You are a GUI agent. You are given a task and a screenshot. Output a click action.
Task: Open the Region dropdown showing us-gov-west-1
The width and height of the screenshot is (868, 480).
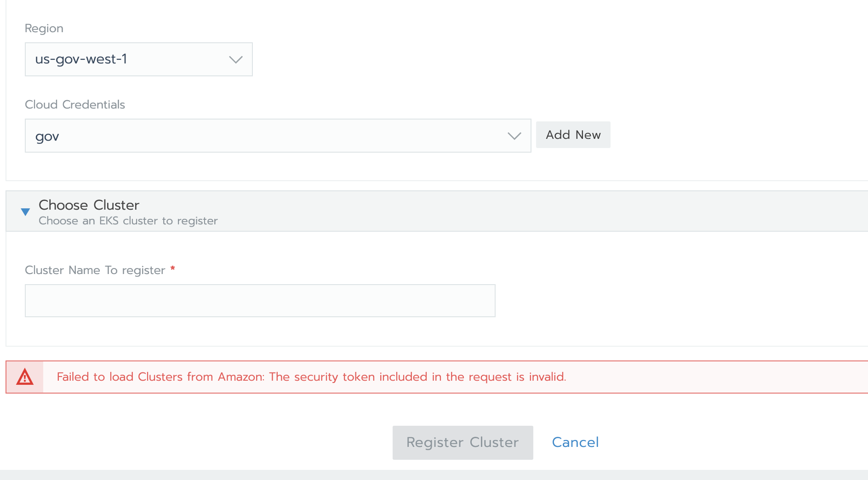tap(138, 59)
